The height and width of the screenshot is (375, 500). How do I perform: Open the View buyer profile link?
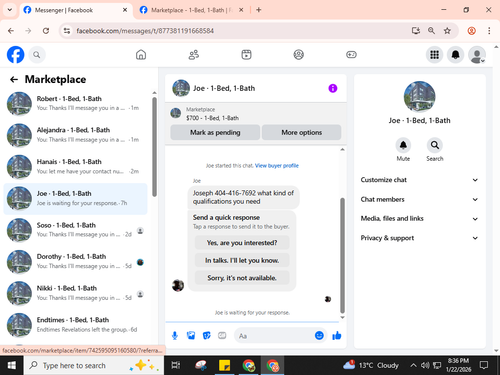pos(277,166)
